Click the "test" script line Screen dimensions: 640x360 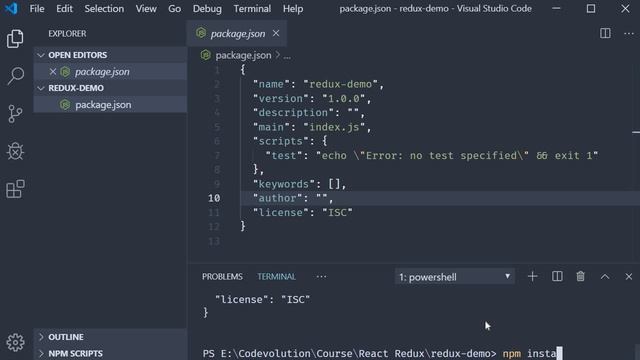click(431, 156)
